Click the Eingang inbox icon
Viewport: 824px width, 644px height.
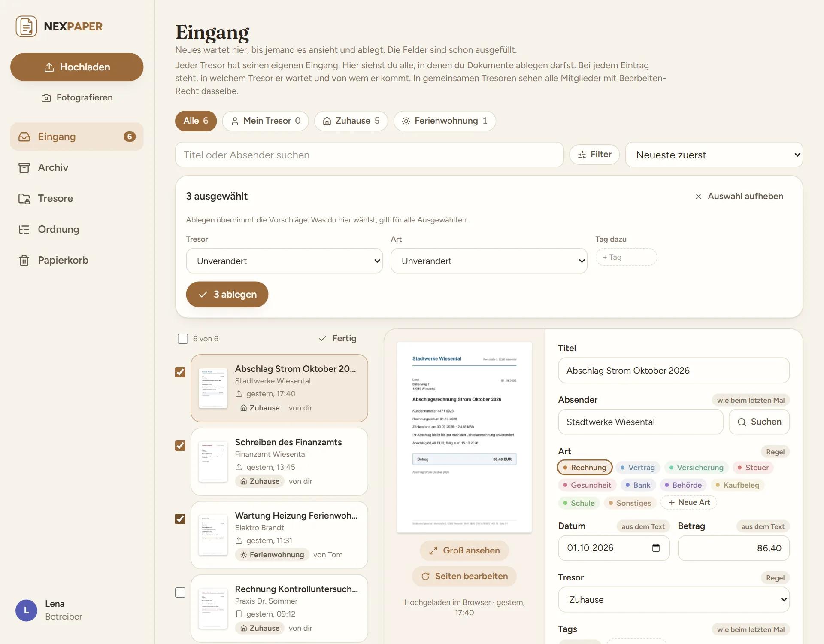click(24, 137)
